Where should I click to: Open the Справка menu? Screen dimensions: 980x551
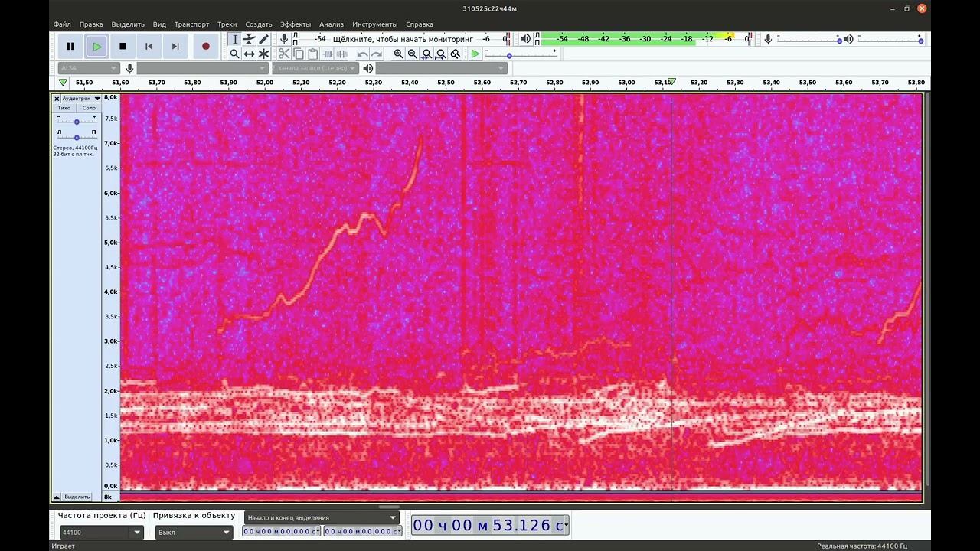point(420,24)
